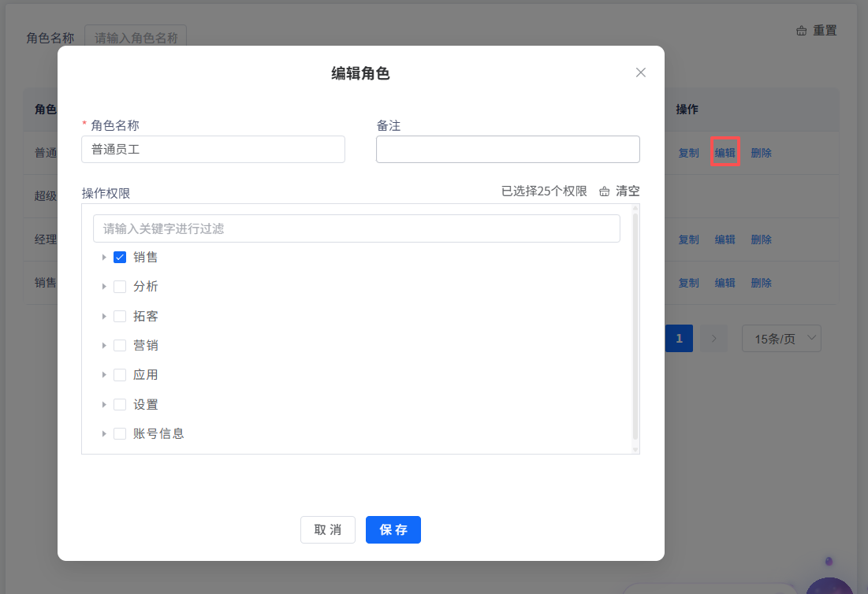Expand the 设置 permission group
This screenshot has width=868, height=594.
pyautogui.click(x=104, y=404)
